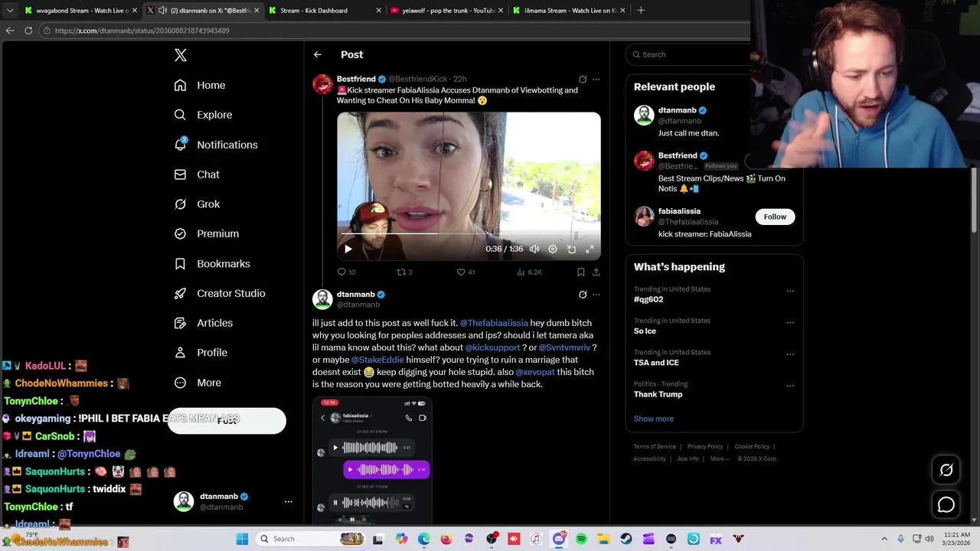Image resolution: width=980 pixels, height=551 pixels.
Task: Click the X search field
Action: point(689,54)
